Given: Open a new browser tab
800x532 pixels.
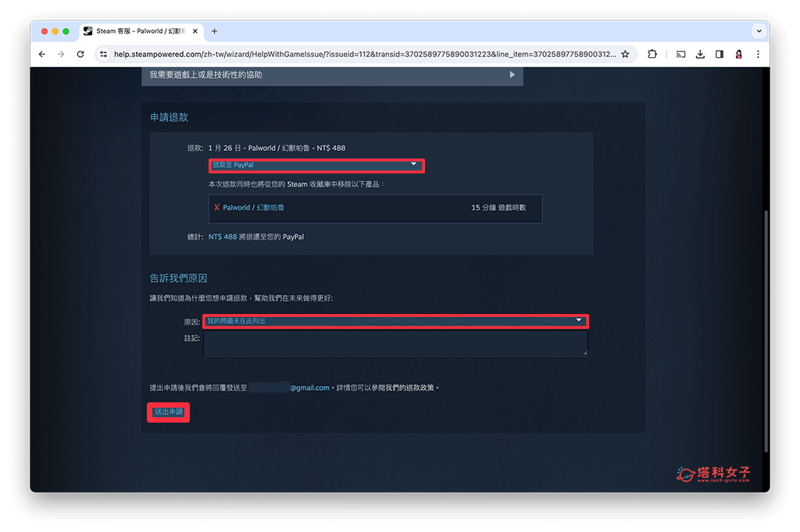Looking at the screenshot, I should click(x=214, y=31).
